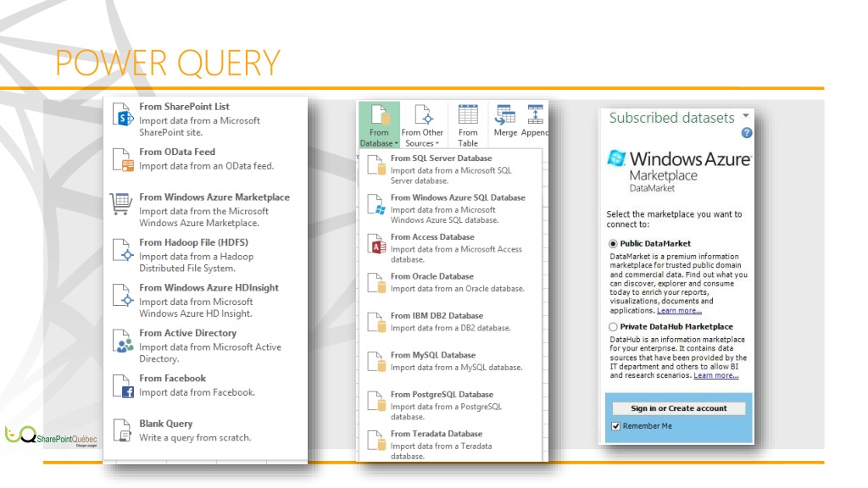Choose From SharePoint List menu entry
The height and width of the screenshot is (488, 868).
coord(205,119)
